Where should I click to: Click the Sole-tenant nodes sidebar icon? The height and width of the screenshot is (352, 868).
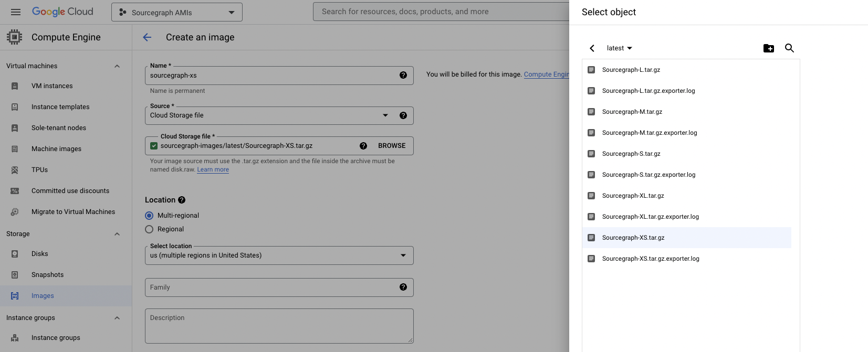coord(15,128)
